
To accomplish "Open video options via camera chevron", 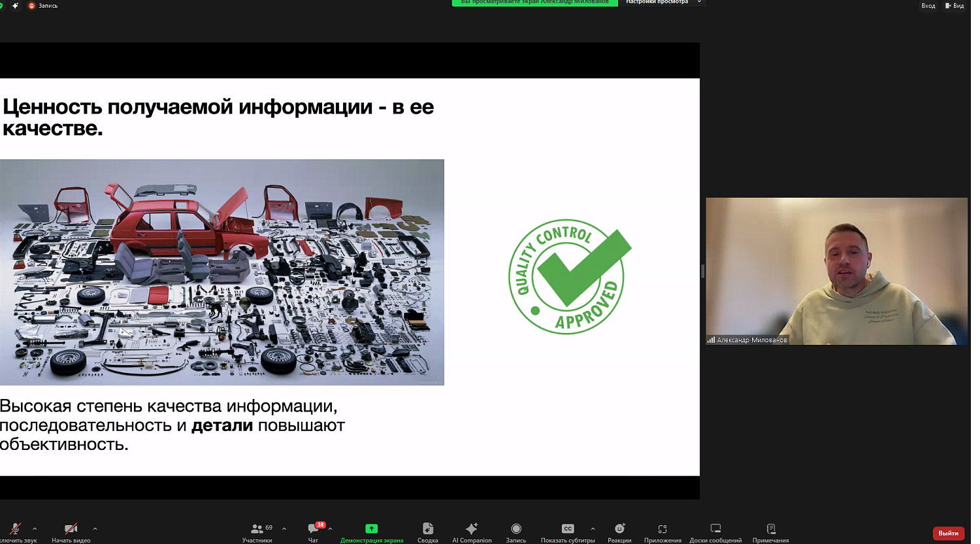I will tap(95, 529).
